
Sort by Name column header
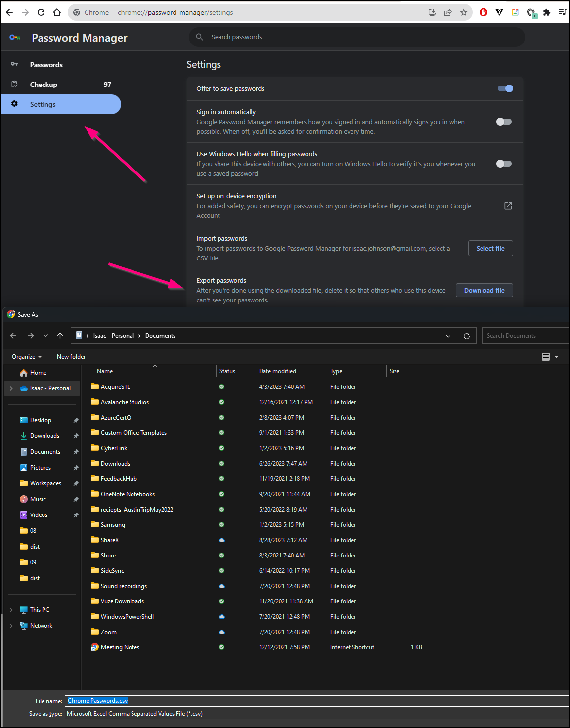coord(105,371)
